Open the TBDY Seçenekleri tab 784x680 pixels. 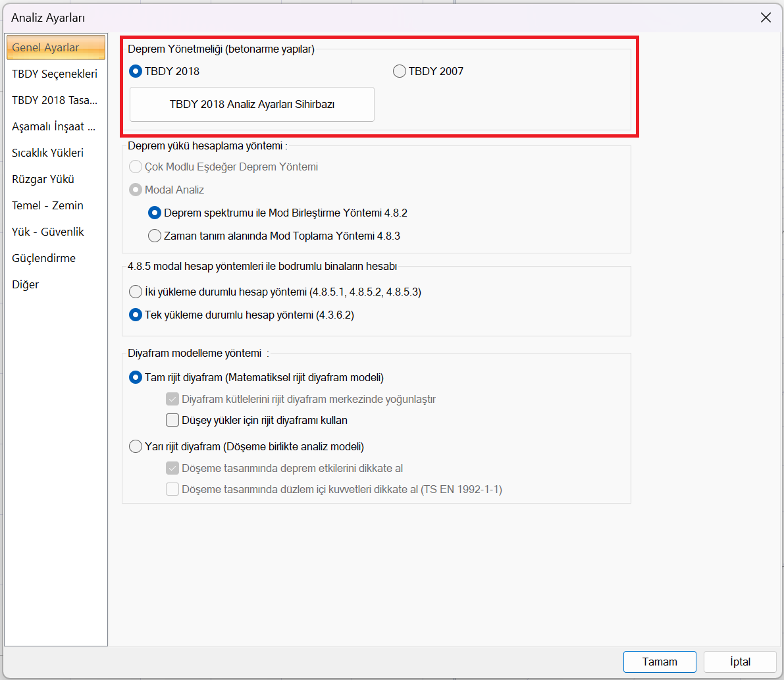click(55, 74)
